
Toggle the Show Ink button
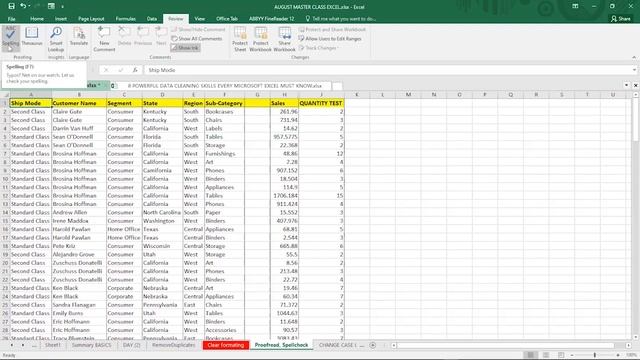tap(185, 48)
